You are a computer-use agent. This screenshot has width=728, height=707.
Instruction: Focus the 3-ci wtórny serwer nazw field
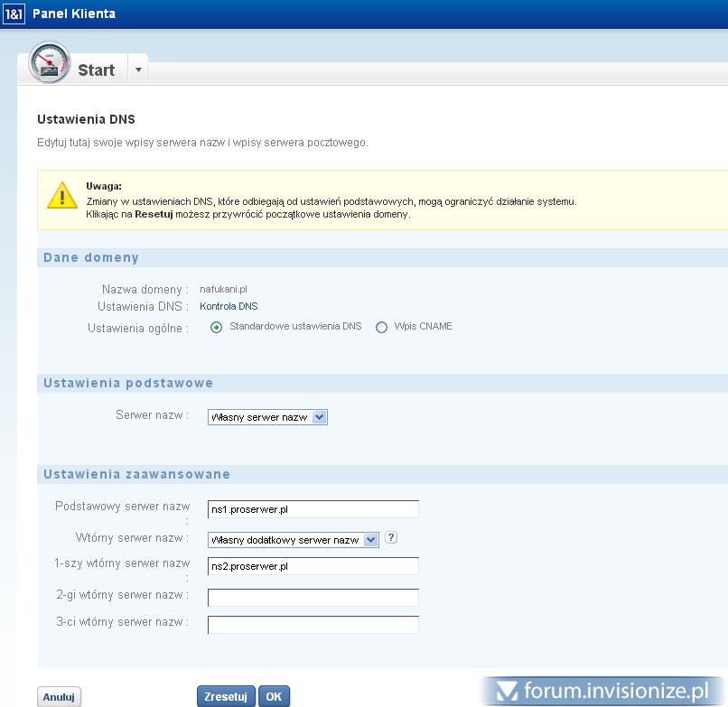coord(313,625)
